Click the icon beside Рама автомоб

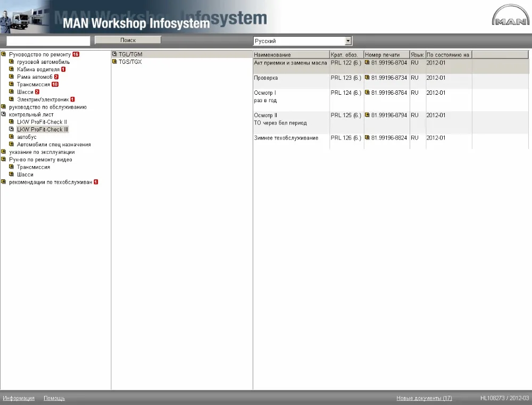(x=12, y=77)
